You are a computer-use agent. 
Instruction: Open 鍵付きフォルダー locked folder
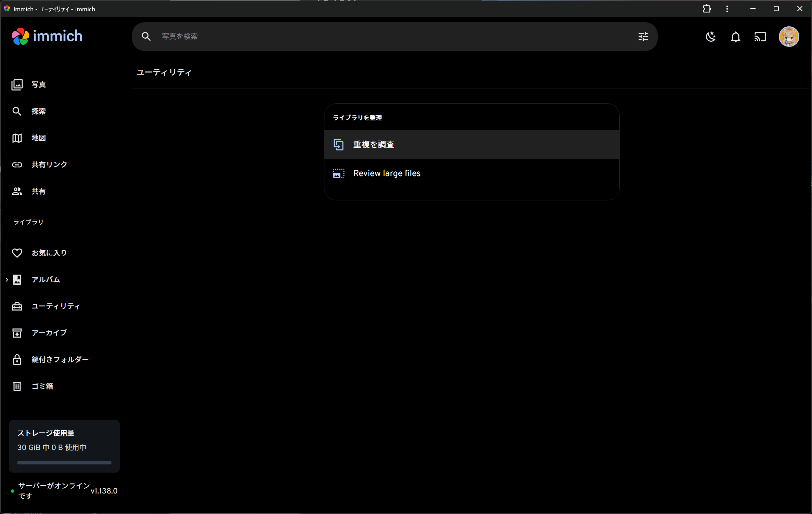(60, 359)
